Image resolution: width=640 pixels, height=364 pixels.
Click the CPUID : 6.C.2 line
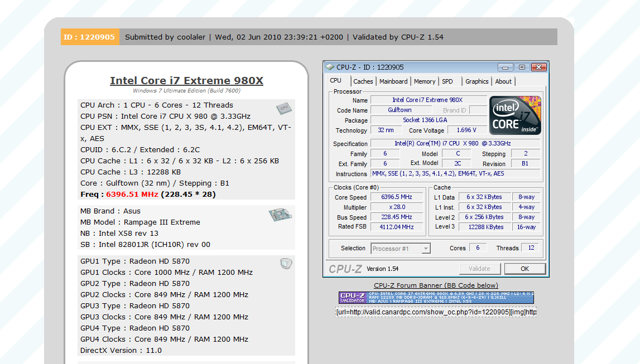[140, 150]
